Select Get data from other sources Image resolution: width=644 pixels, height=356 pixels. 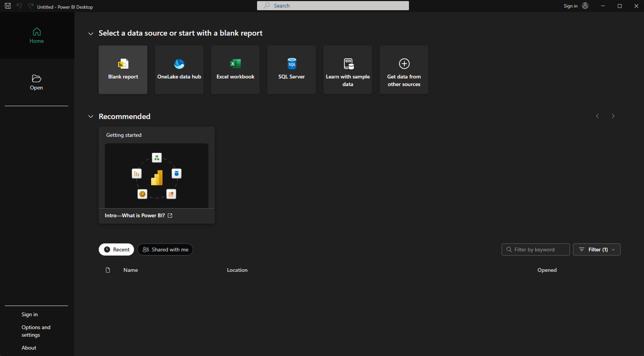tap(404, 70)
